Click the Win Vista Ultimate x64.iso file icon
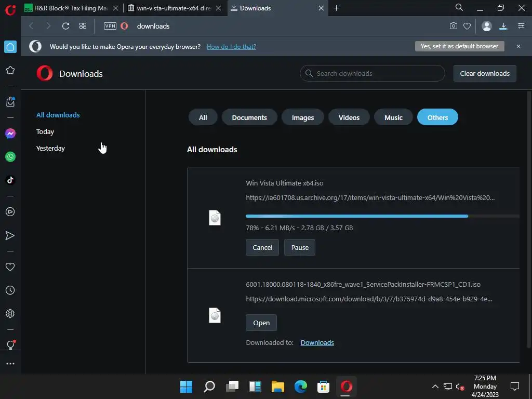Image resolution: width=532 pixels, height=399 pixels. tap(215, 218)
